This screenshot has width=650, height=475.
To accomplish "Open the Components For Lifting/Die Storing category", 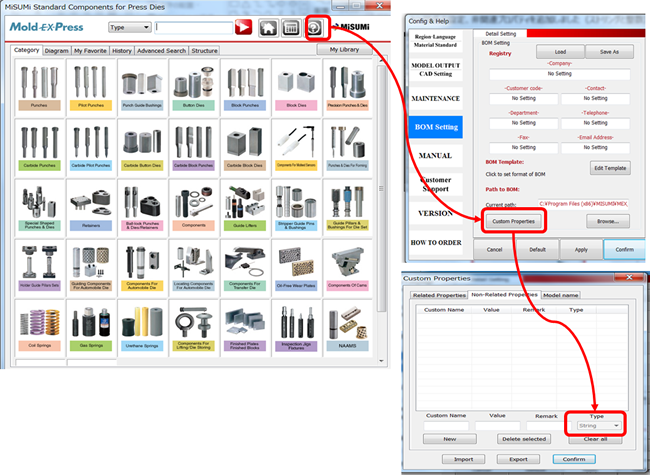I will pos(194,328).
